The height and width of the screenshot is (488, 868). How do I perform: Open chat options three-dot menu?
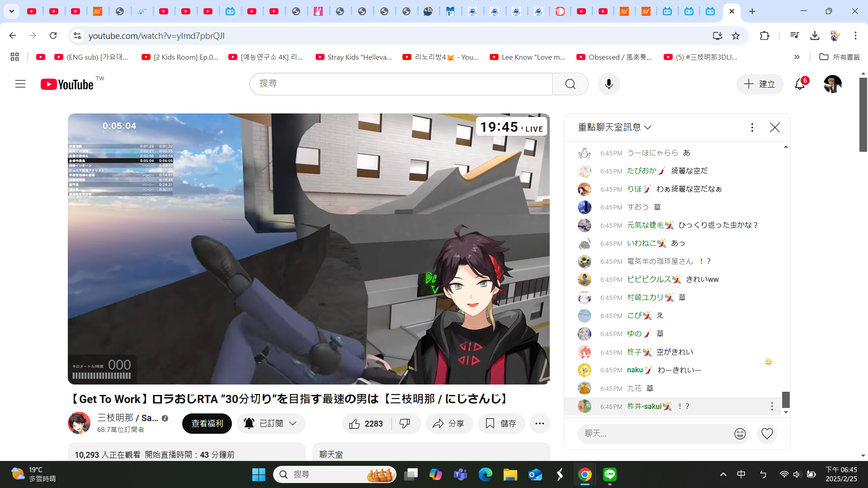click(x=752, y=128)
